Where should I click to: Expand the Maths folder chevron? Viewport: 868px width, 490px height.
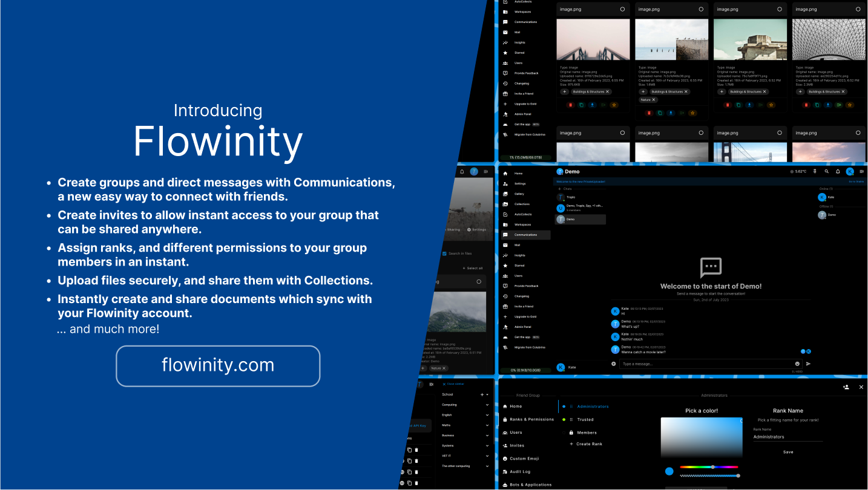[487, 425]
